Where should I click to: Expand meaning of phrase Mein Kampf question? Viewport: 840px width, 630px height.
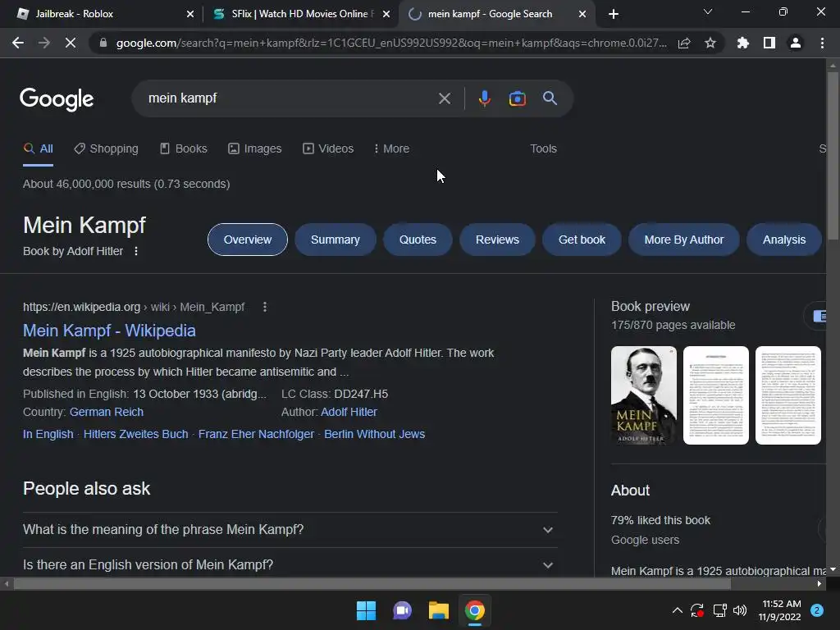click(x=290, y=530)
